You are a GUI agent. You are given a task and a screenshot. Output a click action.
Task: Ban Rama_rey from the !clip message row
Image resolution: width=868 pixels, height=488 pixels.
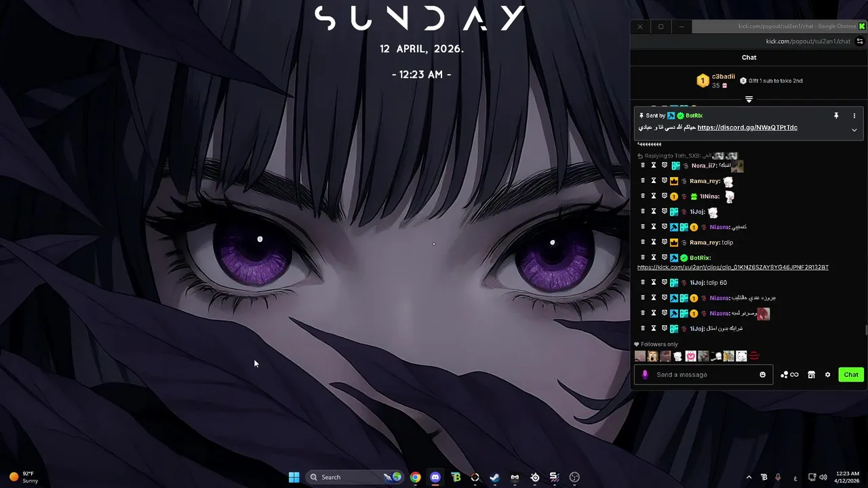[x=665, y=242]
